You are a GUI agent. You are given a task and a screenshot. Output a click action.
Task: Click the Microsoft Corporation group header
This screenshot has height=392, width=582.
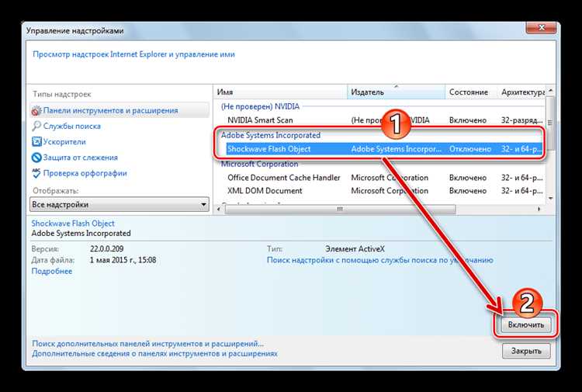click(259, 164)
